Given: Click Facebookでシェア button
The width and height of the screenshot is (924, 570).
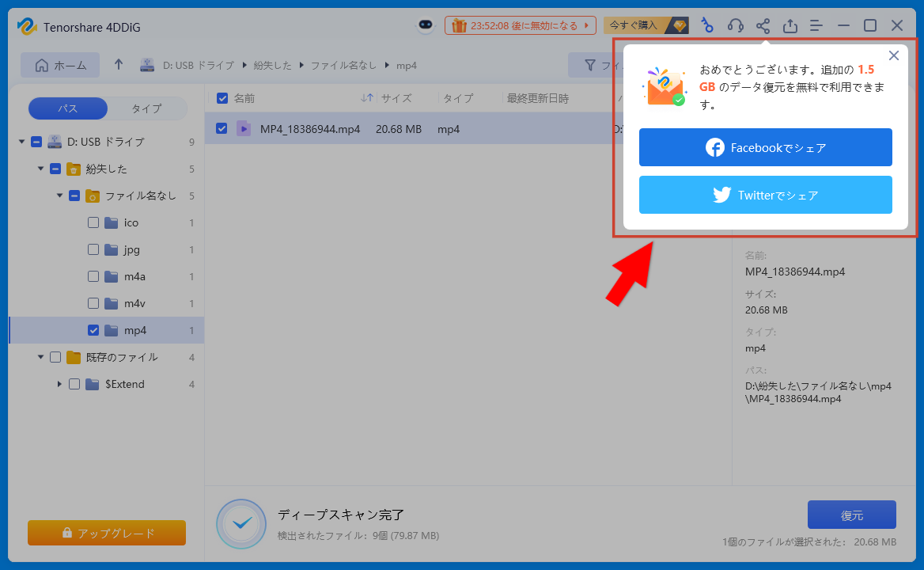Looking at the screenshot, I should (766, 147).
